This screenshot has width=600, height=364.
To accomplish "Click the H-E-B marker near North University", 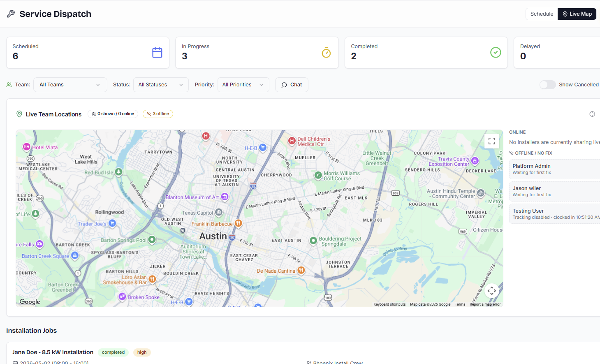I will [263, 147].
